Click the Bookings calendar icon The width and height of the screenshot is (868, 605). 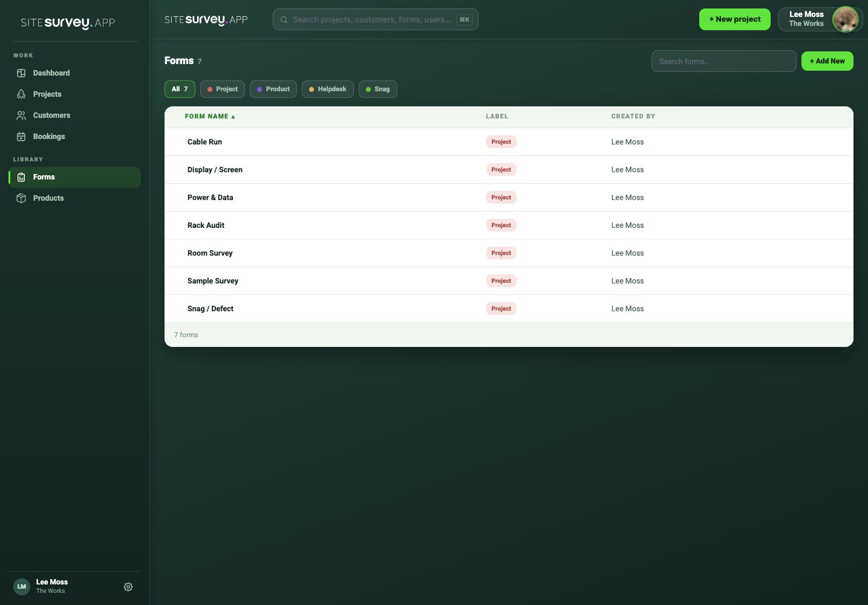click(x=21, y=137)
